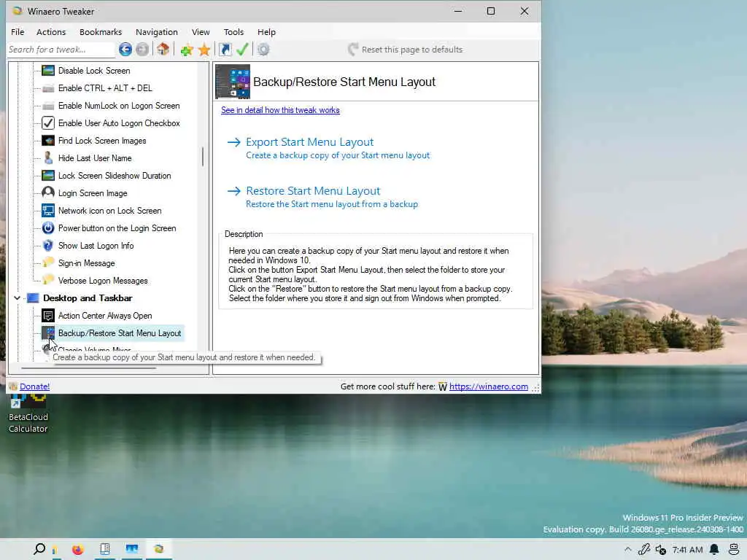Click the tree panel vertical scrollbar thumb

point(203,157)
